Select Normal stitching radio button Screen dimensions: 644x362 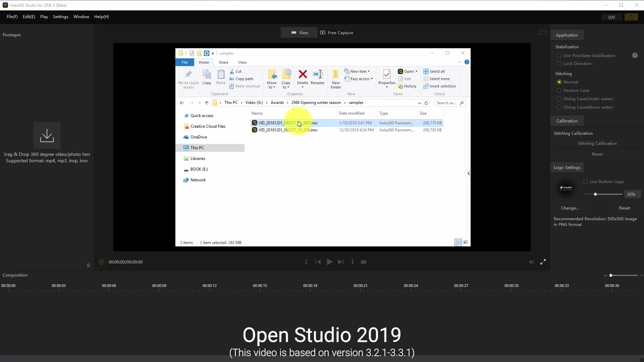pyautogui.click(x=559, y=82)
